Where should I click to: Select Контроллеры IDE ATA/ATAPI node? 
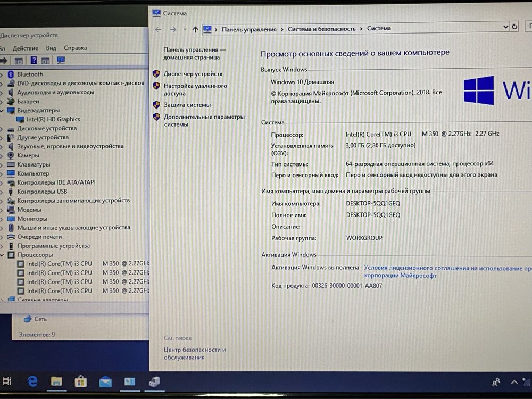click(x=56, y=182)
